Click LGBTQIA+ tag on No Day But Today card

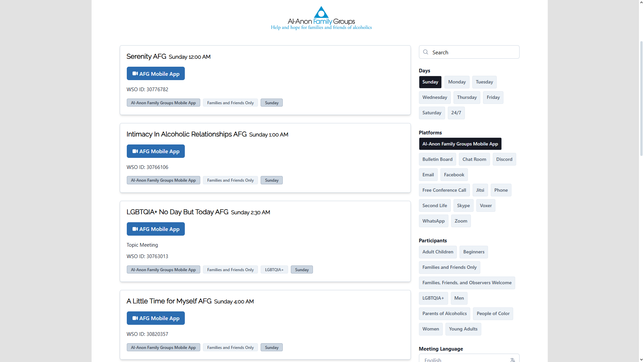[274, 269]
